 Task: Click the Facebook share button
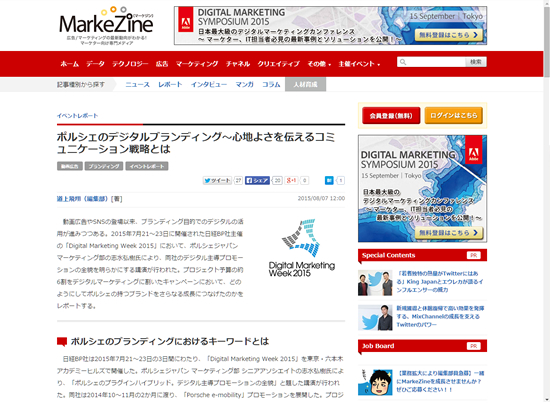tap(257, 180)
